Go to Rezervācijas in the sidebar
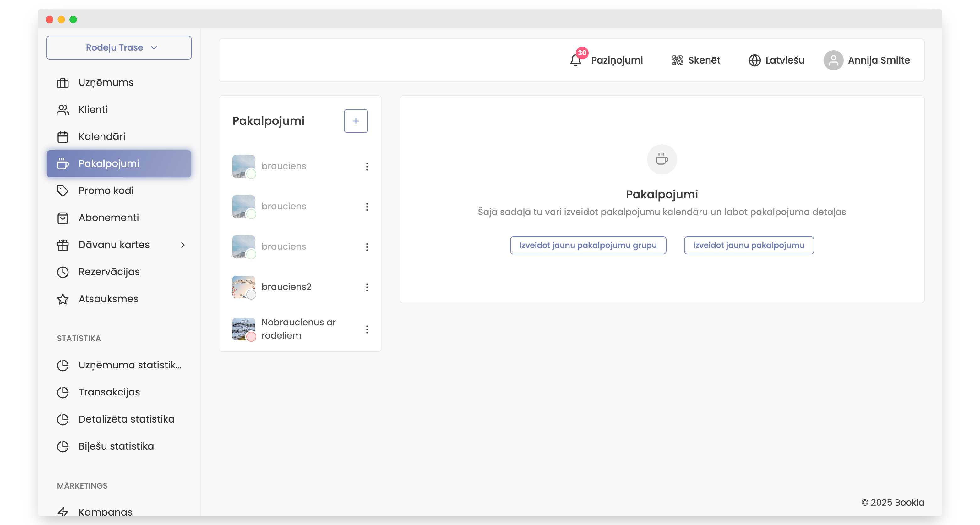980x525 pixels. click(x=109, y=272)
